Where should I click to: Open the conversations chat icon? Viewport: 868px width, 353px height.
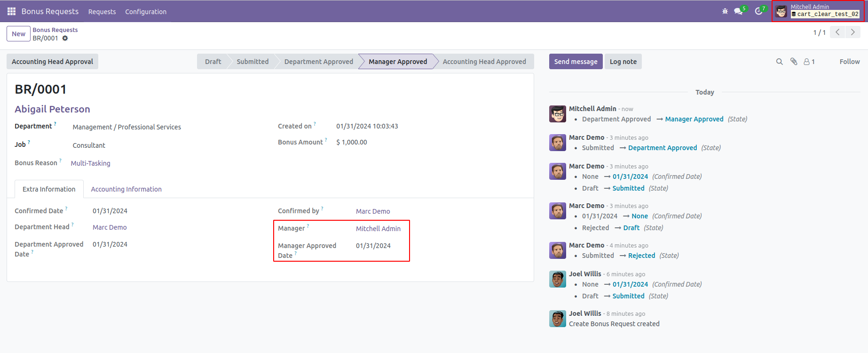(x=739, y=11)
